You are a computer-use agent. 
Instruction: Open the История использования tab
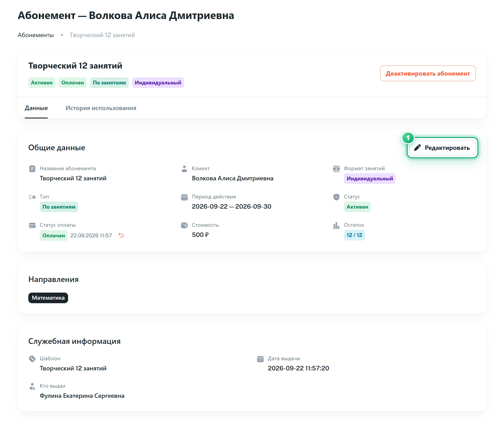(x=101, y=108)
